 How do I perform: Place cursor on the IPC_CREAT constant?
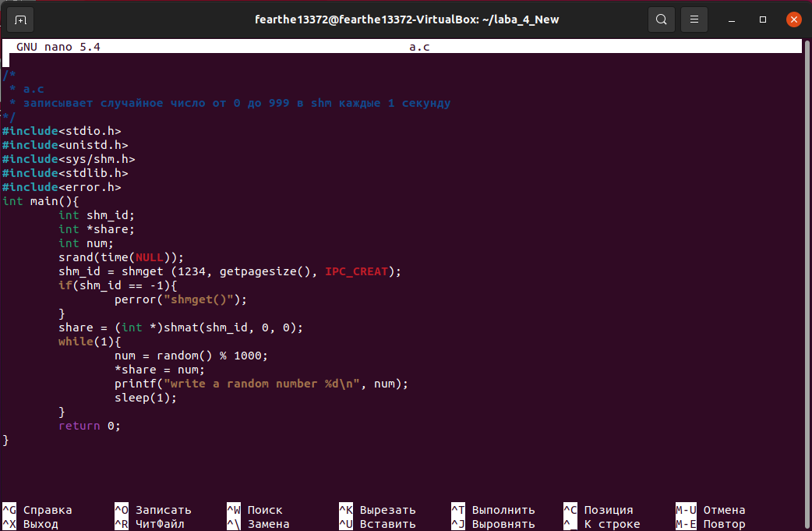[x=356, y=271]
